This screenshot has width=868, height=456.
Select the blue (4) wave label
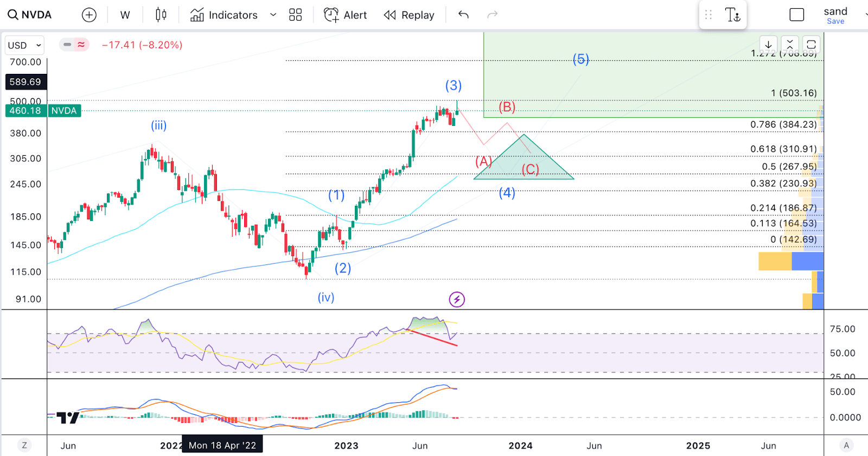click(x=507, y=193)
